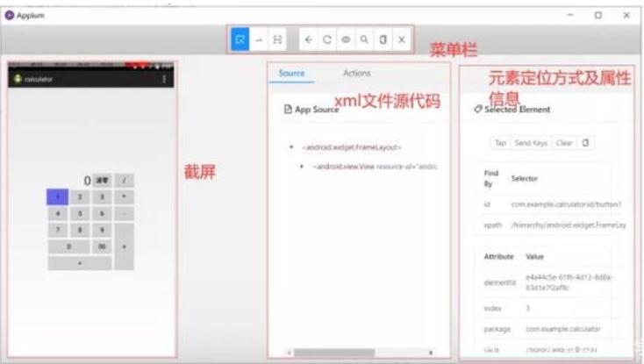Click the id selector value button1
This screenshot has width=644, height=364.
coord(567,204)
